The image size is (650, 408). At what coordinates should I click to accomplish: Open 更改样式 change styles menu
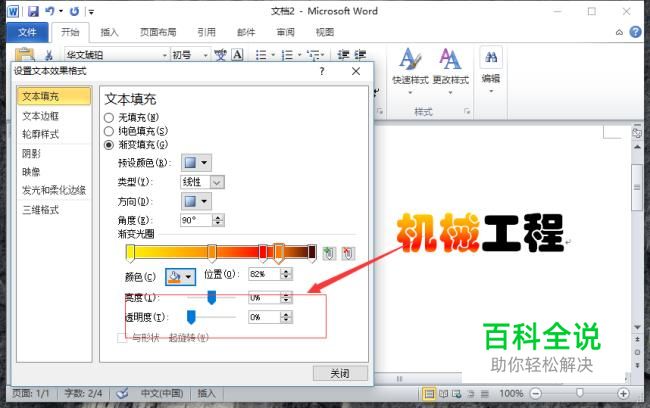click(x=450, y=70)
